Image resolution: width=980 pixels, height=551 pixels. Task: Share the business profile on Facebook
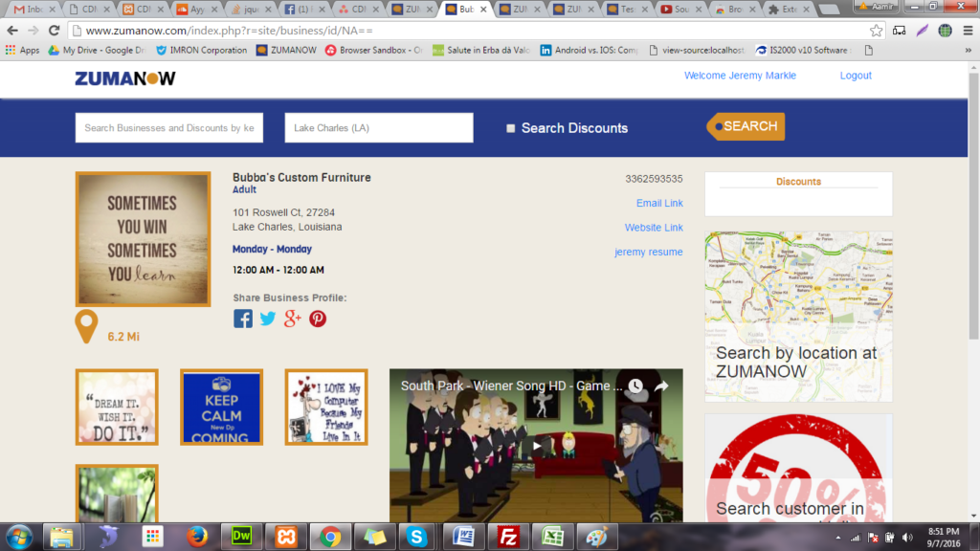[242, 319]
